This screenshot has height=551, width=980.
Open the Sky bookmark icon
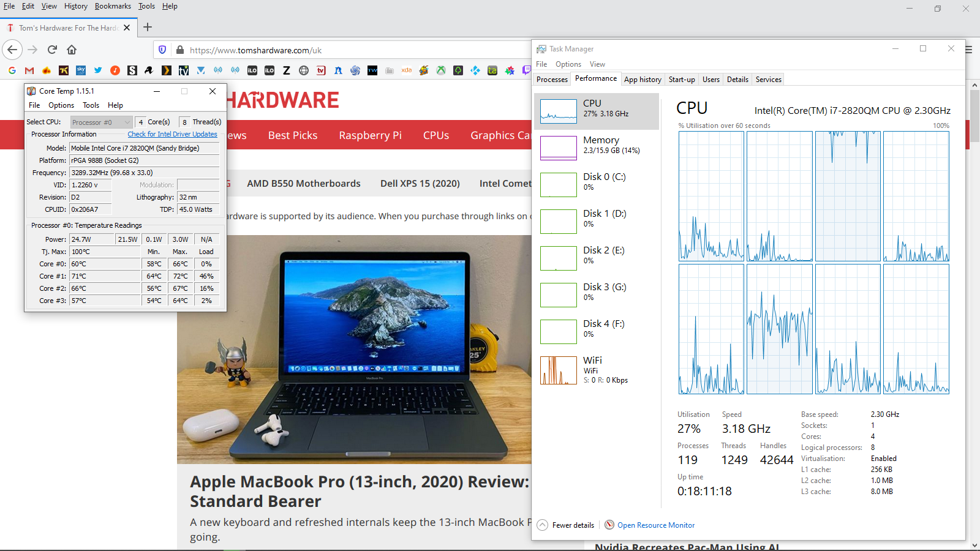[x=81, y=70]
